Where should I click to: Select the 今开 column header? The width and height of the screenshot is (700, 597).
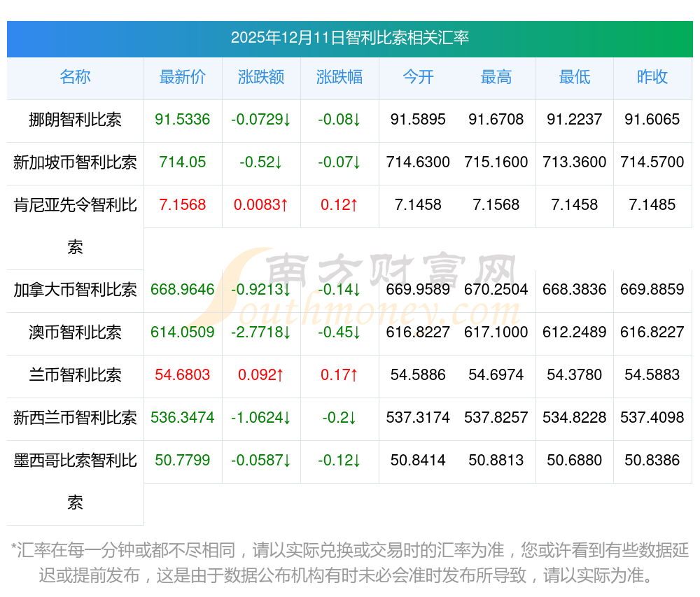pos(418,78)
